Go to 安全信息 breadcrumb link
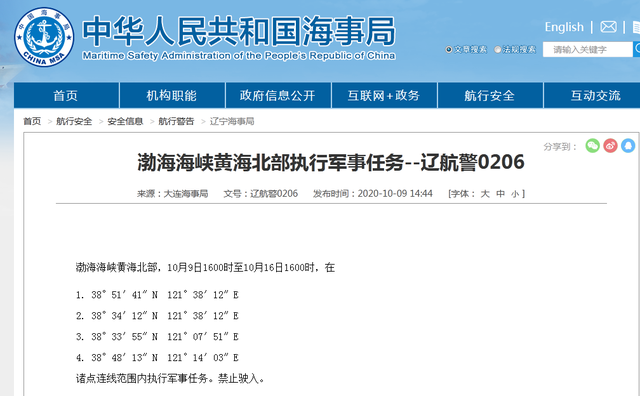This screenshot has height=396, width=640. (125, 121)
